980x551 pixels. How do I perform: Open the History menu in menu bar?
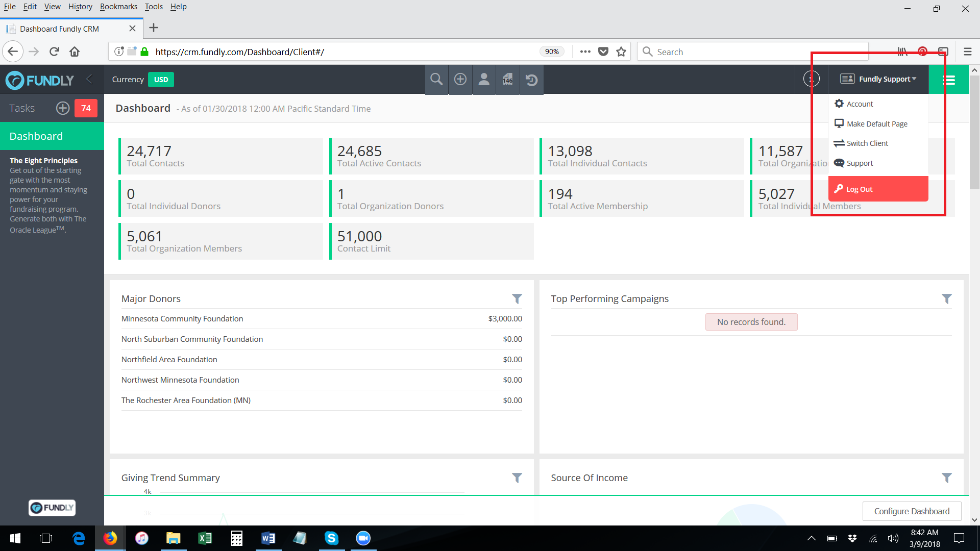tap(80, 7)
